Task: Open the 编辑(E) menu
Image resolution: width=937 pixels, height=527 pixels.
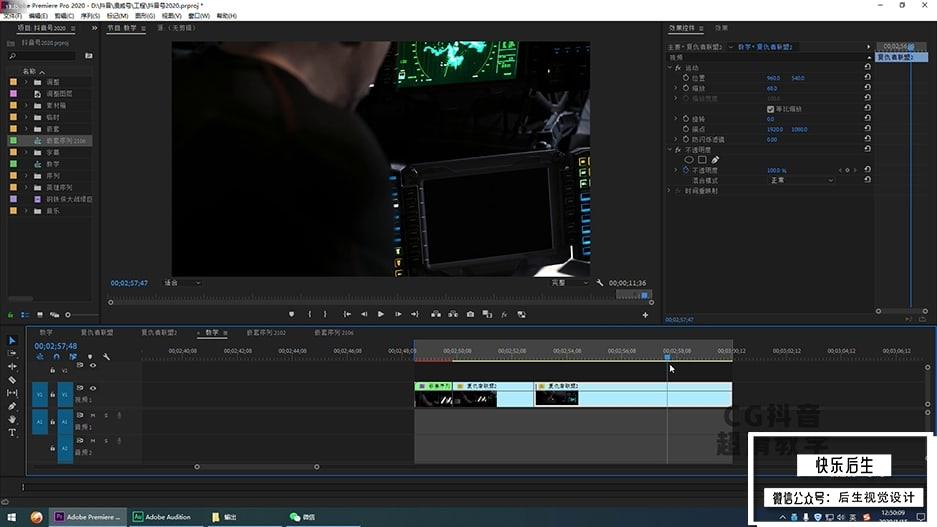Action: (x=38, y=16)
